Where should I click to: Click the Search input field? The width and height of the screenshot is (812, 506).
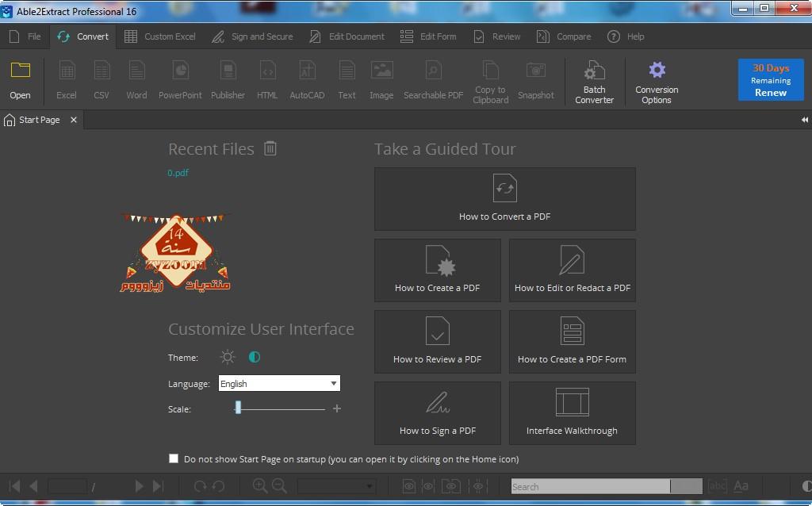coord(590,486)
